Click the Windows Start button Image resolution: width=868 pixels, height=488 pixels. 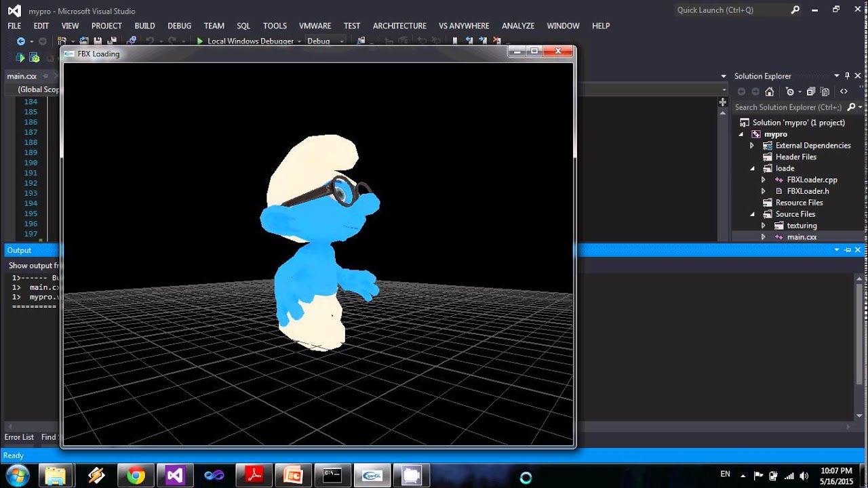[17, 476]
